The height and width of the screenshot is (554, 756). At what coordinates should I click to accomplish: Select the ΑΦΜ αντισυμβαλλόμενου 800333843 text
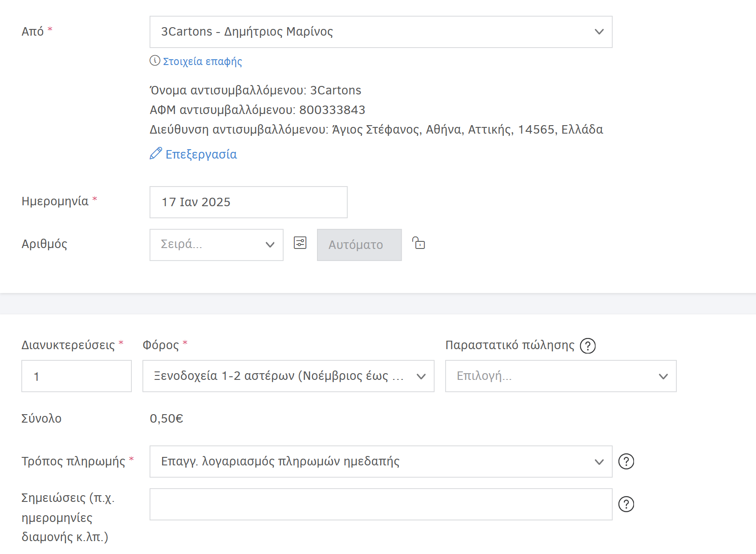tap(257, 110)
